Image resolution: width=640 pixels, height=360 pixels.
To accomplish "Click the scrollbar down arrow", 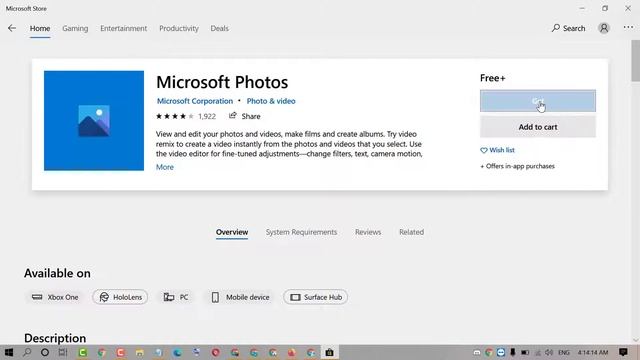I will [636, 340].
